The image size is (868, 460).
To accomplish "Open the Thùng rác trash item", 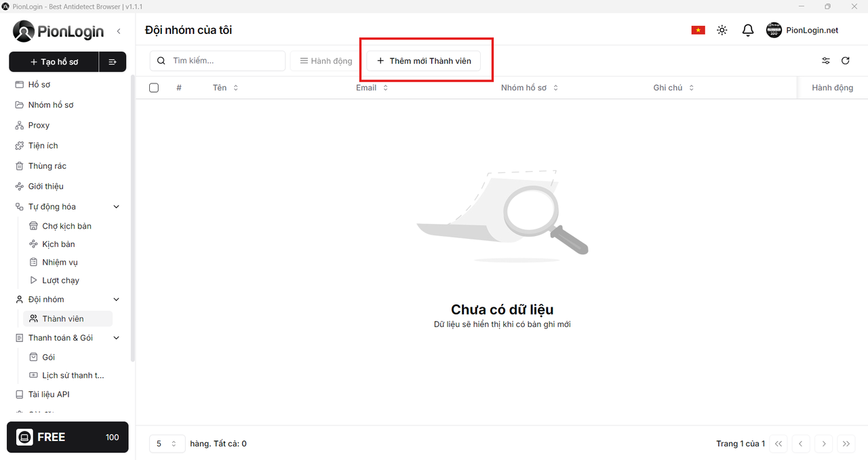I will point(47,166).
